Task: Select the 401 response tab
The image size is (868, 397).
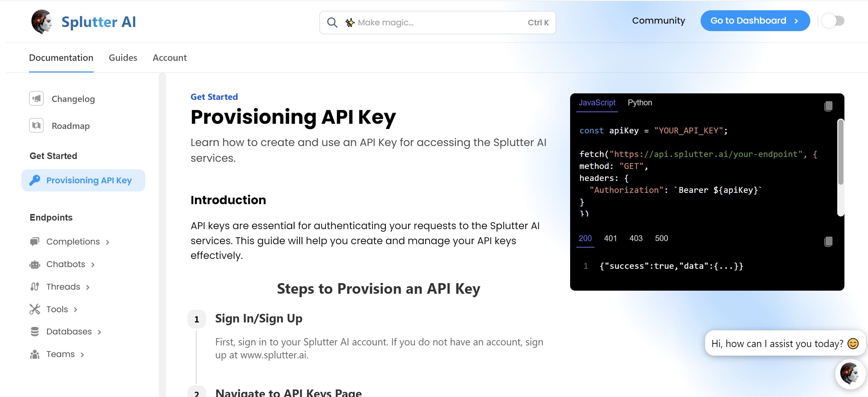Action: 610,238
